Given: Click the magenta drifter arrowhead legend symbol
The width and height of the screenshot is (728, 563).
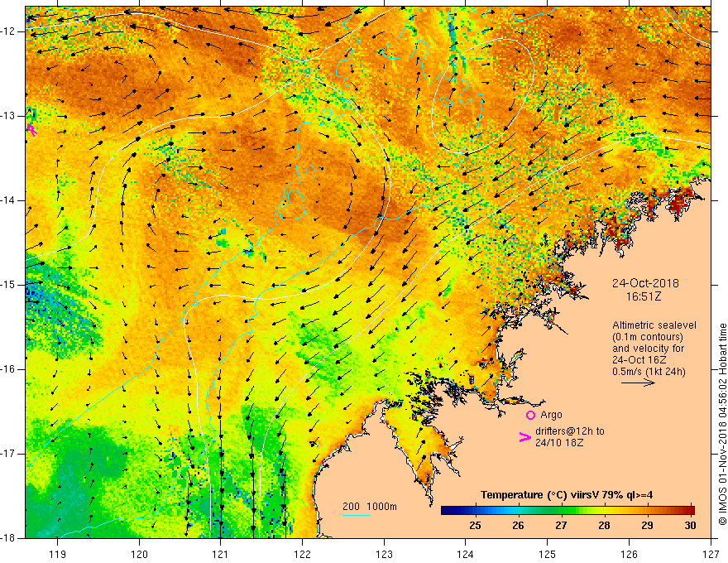Looking at the screenshot, I should (524, 437).
